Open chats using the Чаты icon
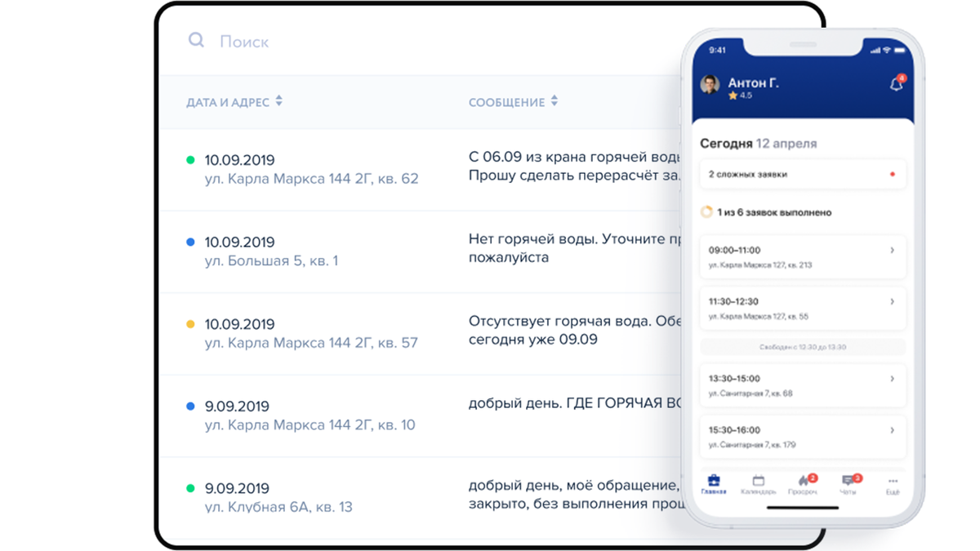 pyautogui.click(x=848, y=479)
